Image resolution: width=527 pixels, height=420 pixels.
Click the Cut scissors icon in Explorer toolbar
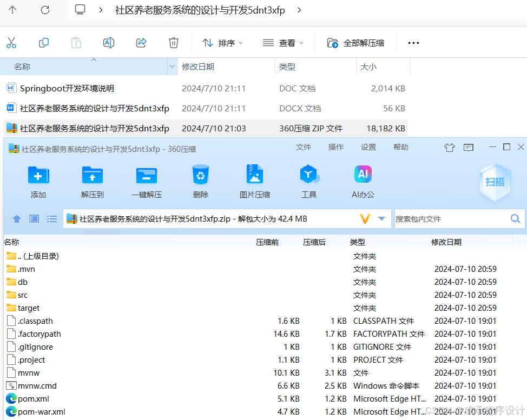point(11,42)
